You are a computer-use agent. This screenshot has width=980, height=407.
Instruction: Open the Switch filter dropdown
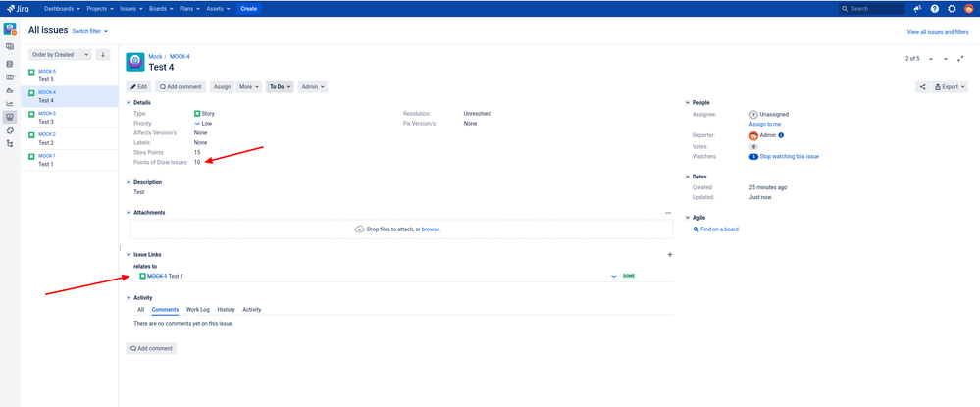(90, 31)
